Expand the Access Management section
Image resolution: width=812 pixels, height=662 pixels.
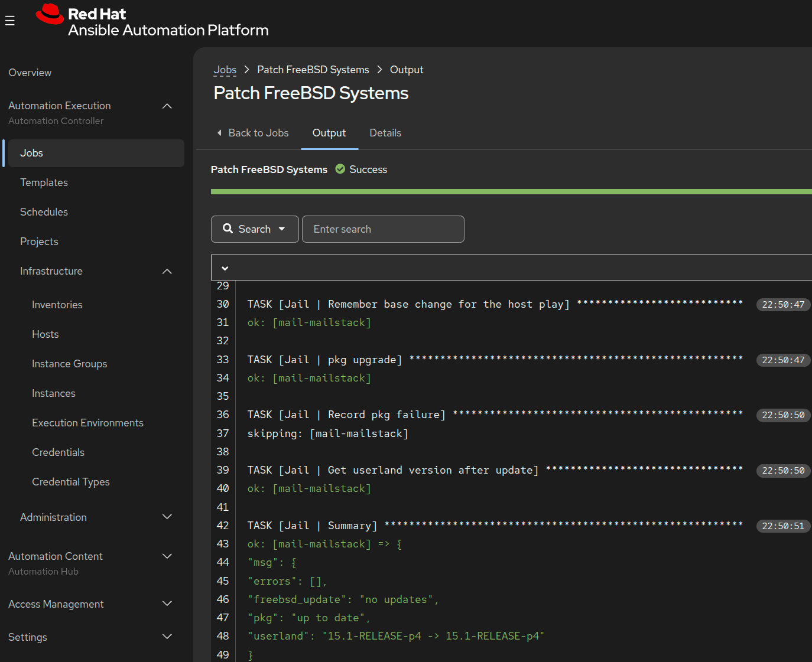tap(167, 604)
